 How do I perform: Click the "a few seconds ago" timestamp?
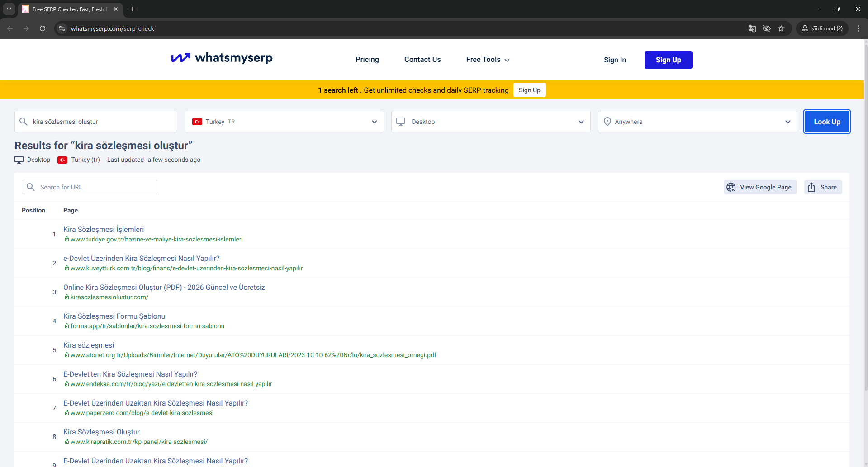coord(174,160)
